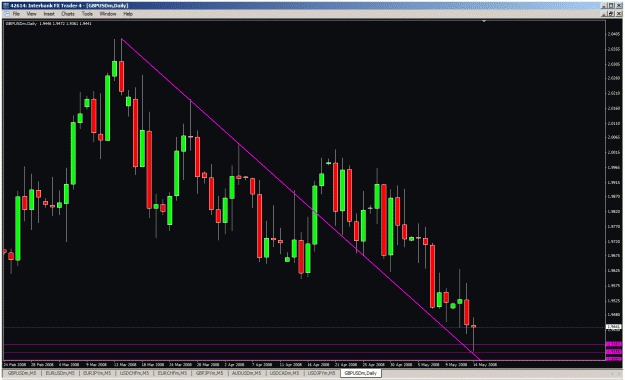Switch to the EURJPYm,M5 chart tab
This screenshot has height=380, width=625.
[x=97, y=373]
